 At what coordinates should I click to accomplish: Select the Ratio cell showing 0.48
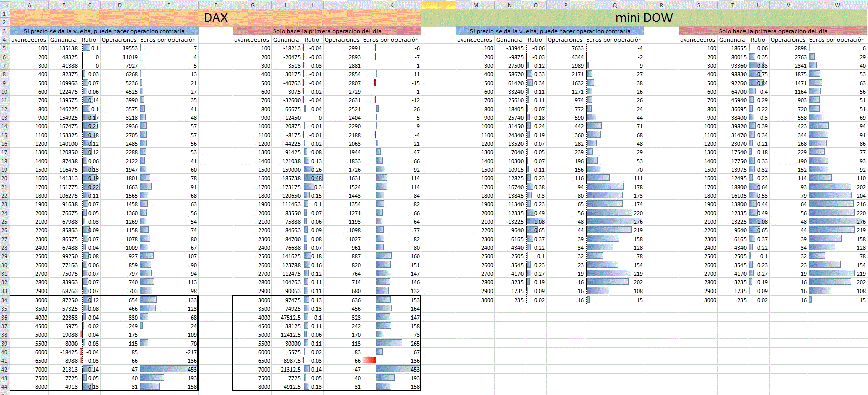[x=313, y=178]
